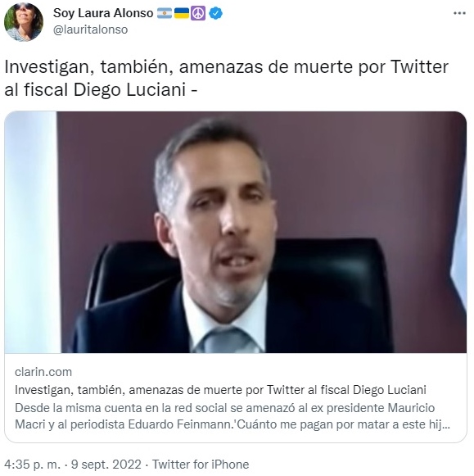
Task: Click the 4:35 p. m. timestamp
Action: coord(33,465)
